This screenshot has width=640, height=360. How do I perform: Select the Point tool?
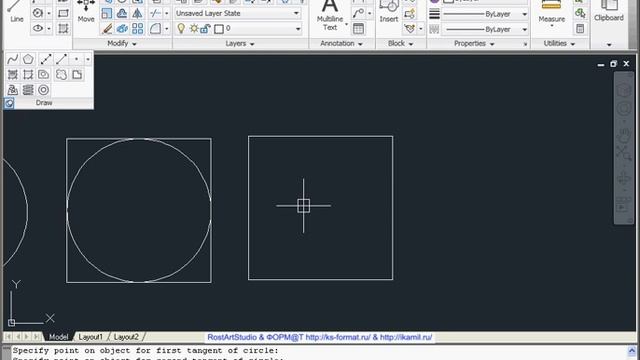[x=76, y=59]
